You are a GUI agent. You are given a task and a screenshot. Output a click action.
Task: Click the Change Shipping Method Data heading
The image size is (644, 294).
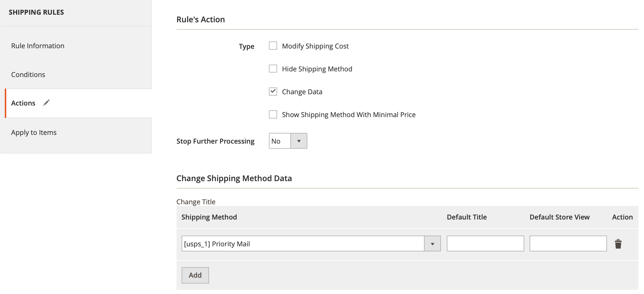[x=234, y=178]
